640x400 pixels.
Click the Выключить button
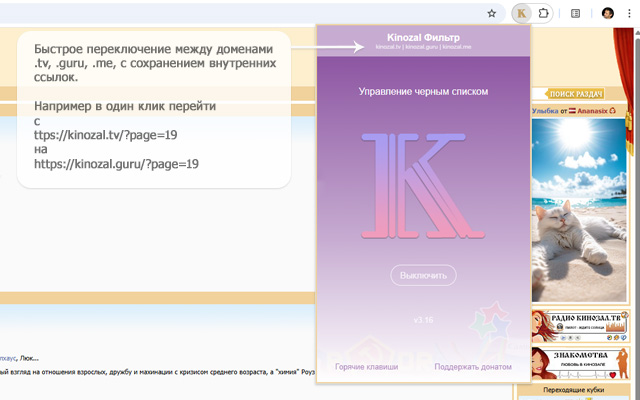[423, 276]
